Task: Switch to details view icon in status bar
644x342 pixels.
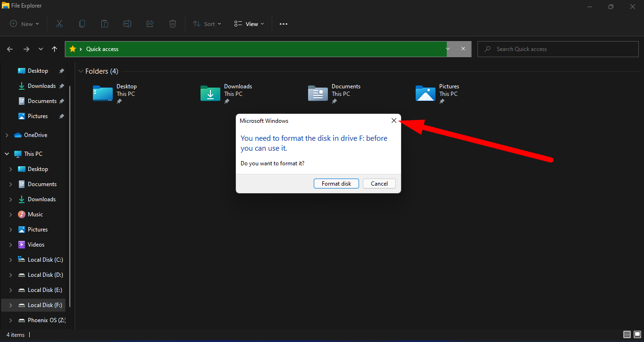Action: click(x=627, y=335)
